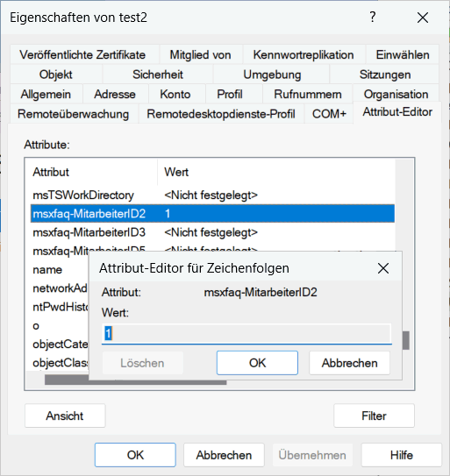This screenshot has width=450, height=476.
Task: Click the vertical scrollbar thumb of attribute list
Action: click(x=405, y=340)
